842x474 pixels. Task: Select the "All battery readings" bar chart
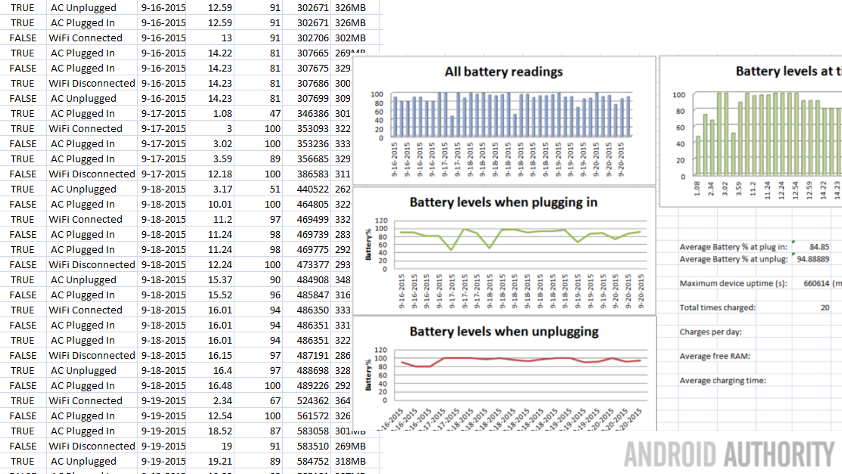point(504,120)
